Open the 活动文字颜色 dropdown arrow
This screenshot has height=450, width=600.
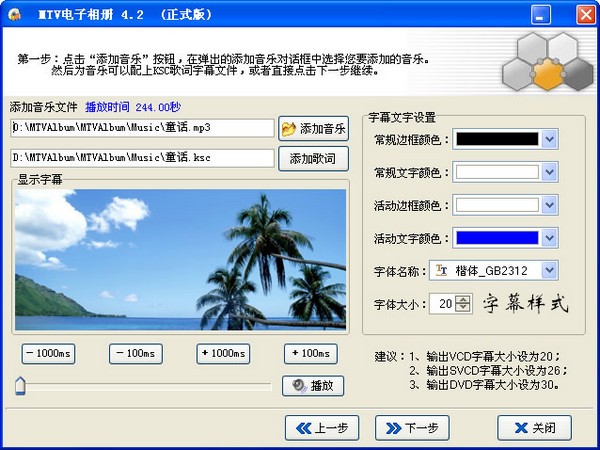[549, 238]
